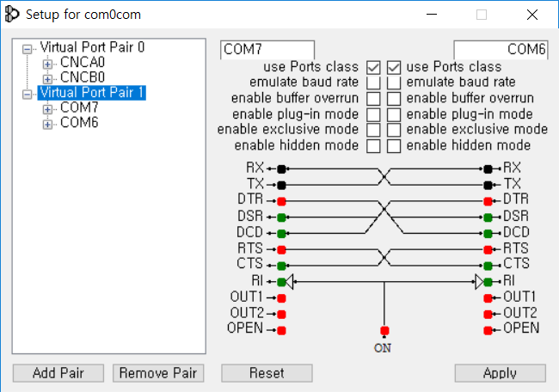The height and width of the screenshot is (392, 559).
Task: Collapse Virtual Port Pair 1 node
Action: pyautogui.click(x=28, y=94)
